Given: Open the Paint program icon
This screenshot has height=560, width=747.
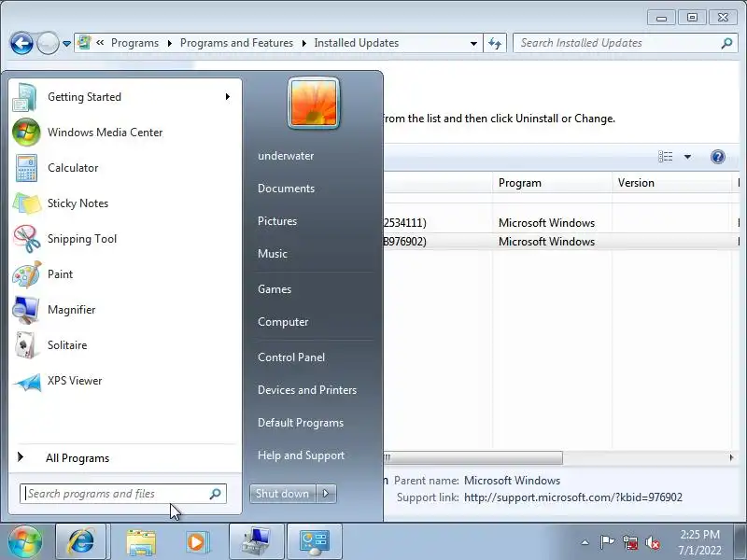Looking at the screenshot, I should pyautogui.click(x=26, y=274).
